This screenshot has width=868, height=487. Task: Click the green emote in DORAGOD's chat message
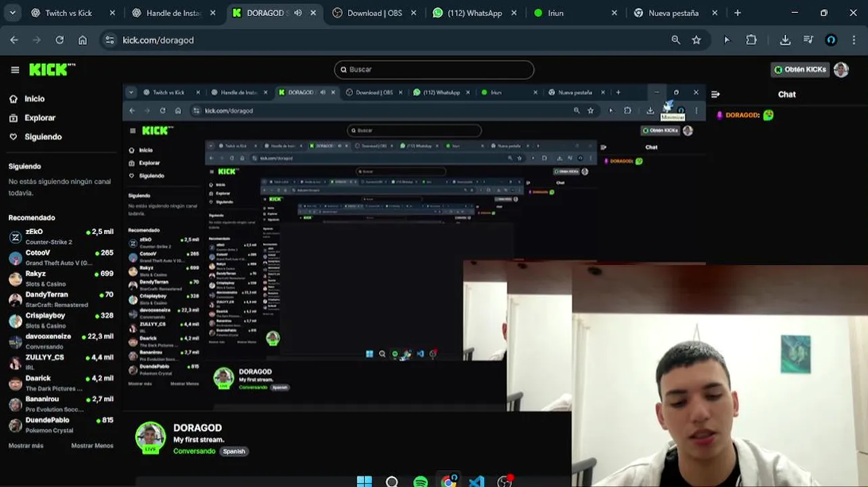pyautogui.click(x=768, y=115)
